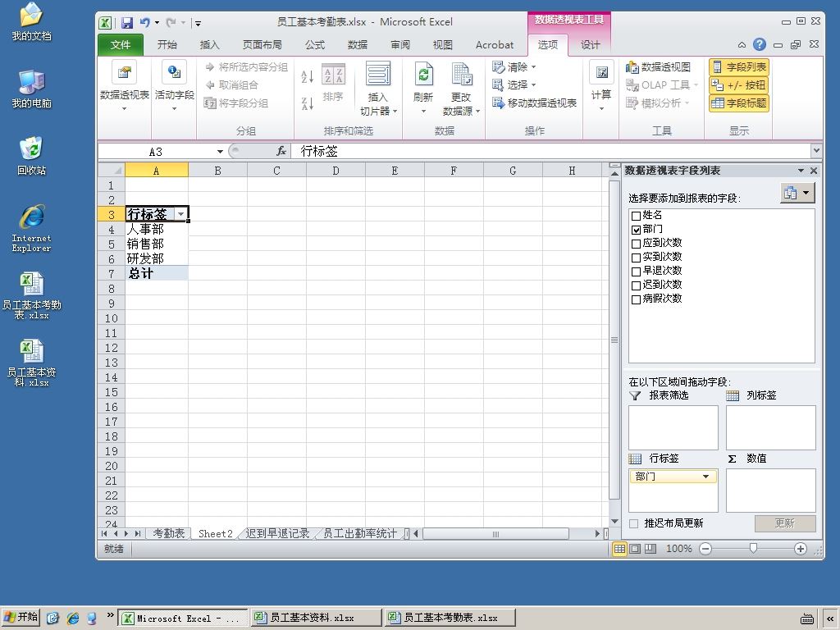The width and height of the screenshot is (840, 630).
Task: Open field list layout view dropdown
Action: (x=797, y=192)
